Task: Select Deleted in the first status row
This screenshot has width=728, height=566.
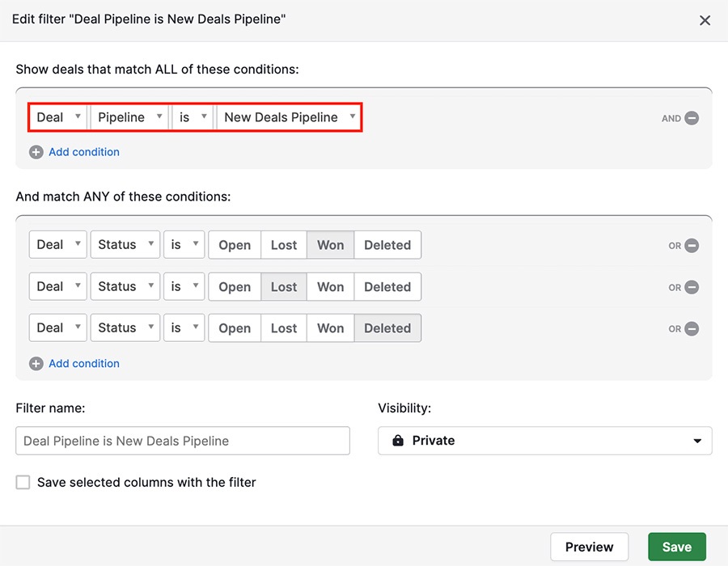Action: [x=387, y=245]
